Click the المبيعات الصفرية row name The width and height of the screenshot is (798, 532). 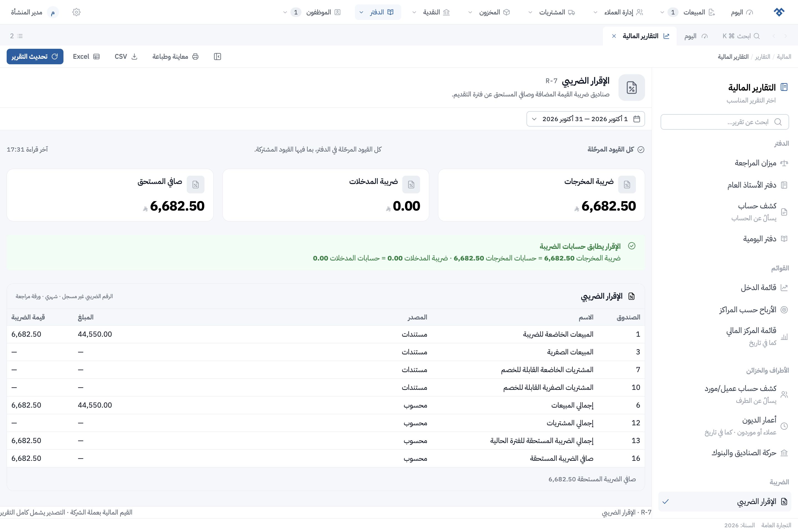coord(570,352)
